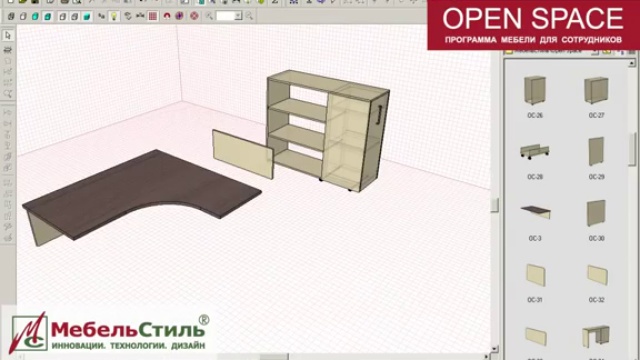Image resolution: width=640 pixels, height=360 pixels.
Task: Select the teal shaded cube, third toolbar icon
Action: point(35,16)
